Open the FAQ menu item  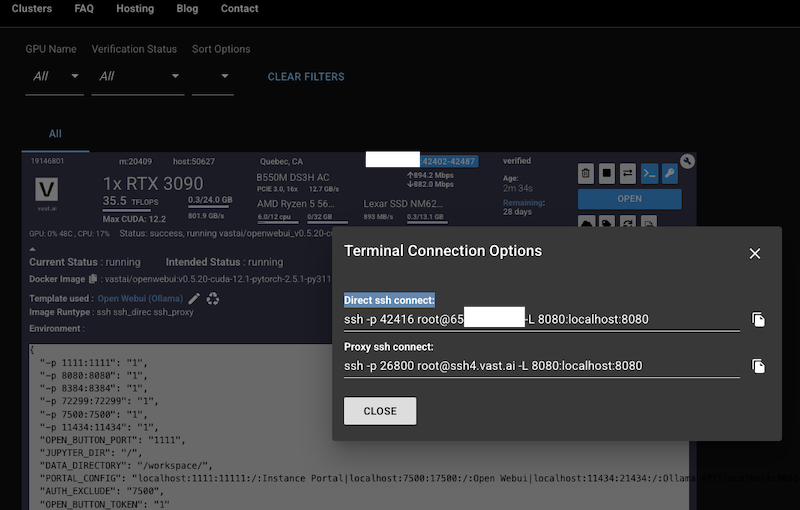[x=84, y=9]
